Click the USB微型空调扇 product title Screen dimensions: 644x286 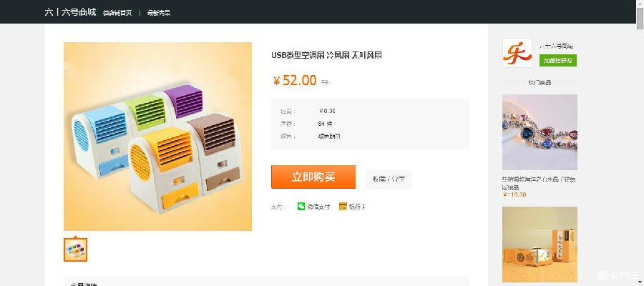(326, 55)
